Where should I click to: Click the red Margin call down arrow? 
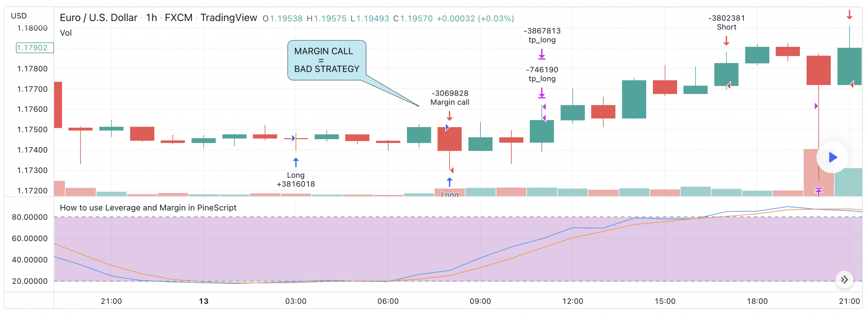pyautogui.click(x=449, y=116)
